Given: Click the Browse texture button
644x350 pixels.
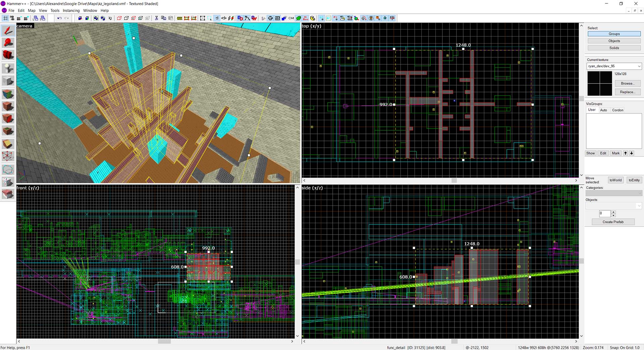Looking at the screenshot, I should click(x=627, y=83).
